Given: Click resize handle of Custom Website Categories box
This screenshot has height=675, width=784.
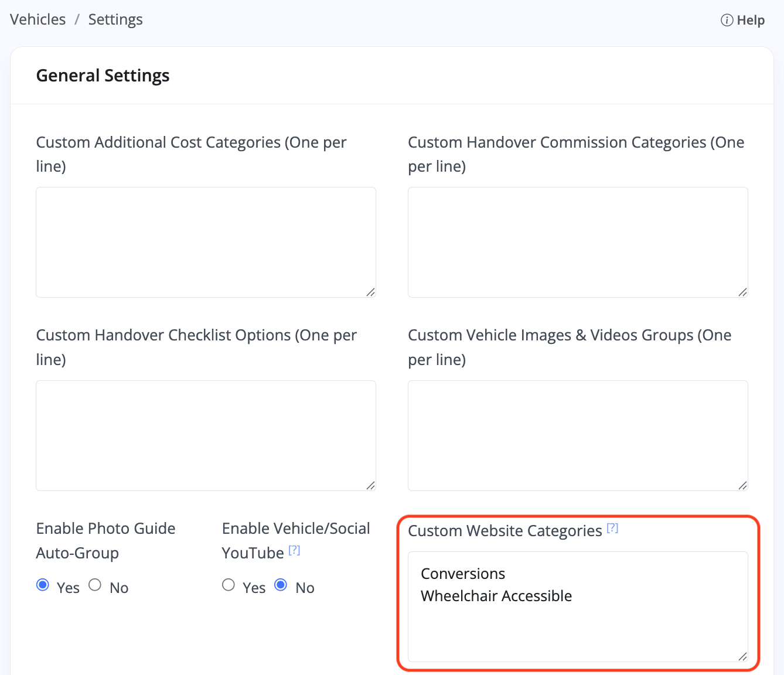Looking at the screenshot, I should (x=742, y=656).
